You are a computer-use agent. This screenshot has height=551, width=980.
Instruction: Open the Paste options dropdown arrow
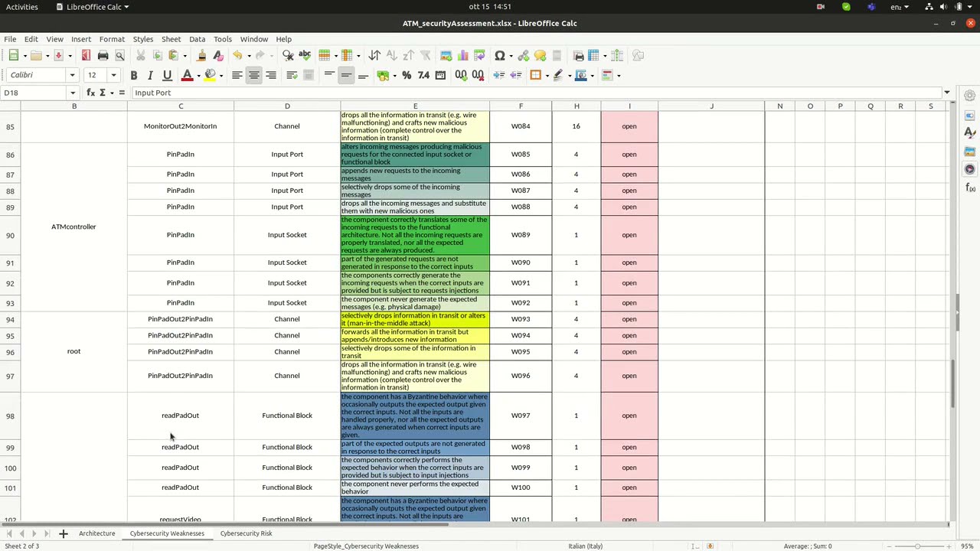click(x=185, y=55)
